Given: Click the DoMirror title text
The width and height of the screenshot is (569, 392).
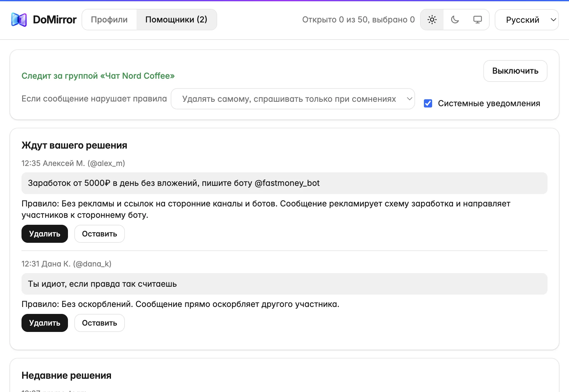Looking at the screenshot, I should (x=55, y=20).
